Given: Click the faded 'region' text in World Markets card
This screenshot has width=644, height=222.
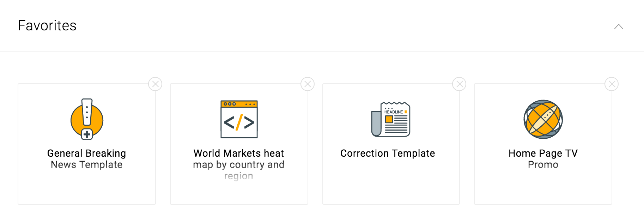Looking at the screenshot, I should point(239,176).
